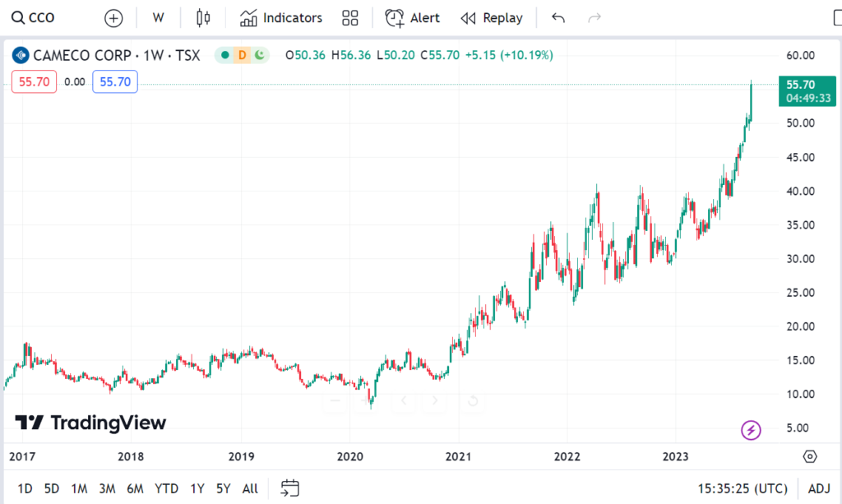Set the date range to 1Y
This screenshot has width=842, height=504.
[x=197, y=488]
